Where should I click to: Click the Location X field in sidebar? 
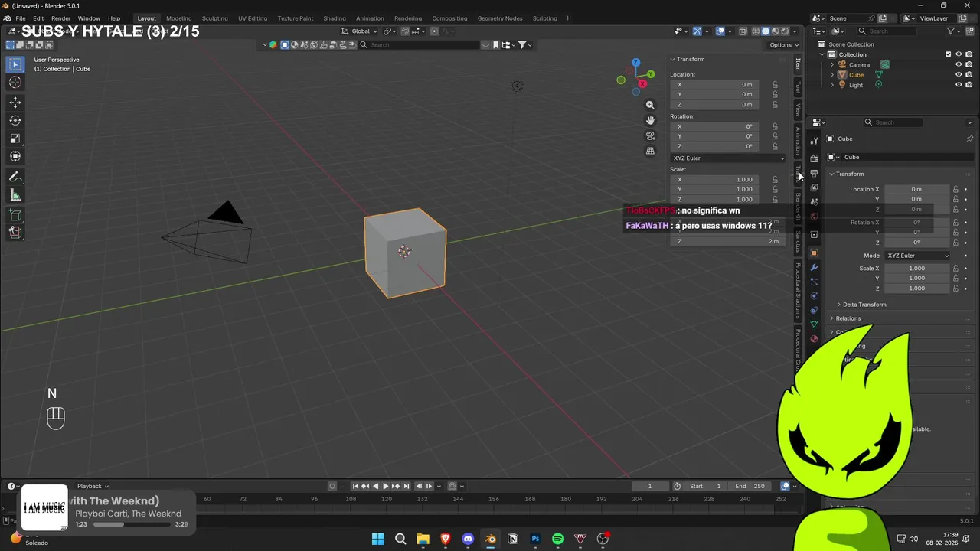tap(713, 85)
